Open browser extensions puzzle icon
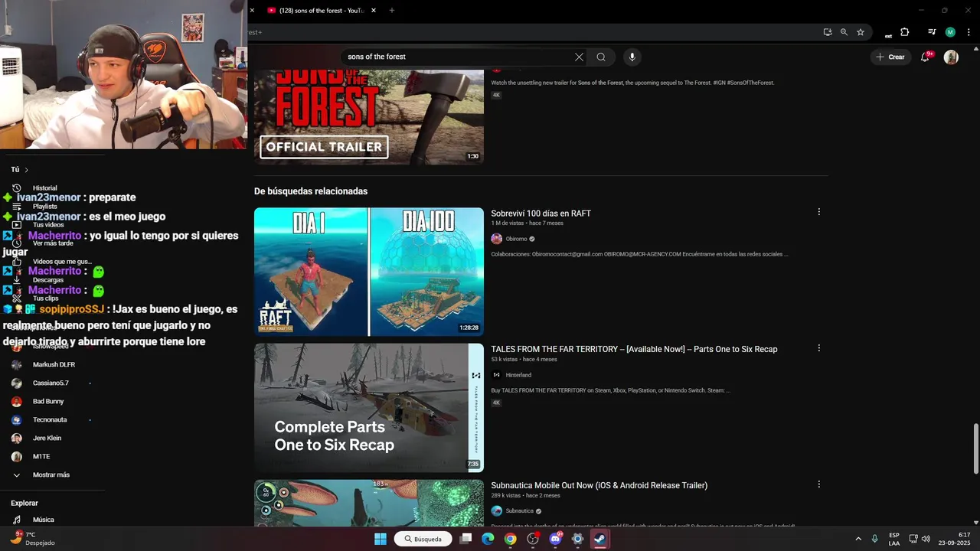 (905, 32)
